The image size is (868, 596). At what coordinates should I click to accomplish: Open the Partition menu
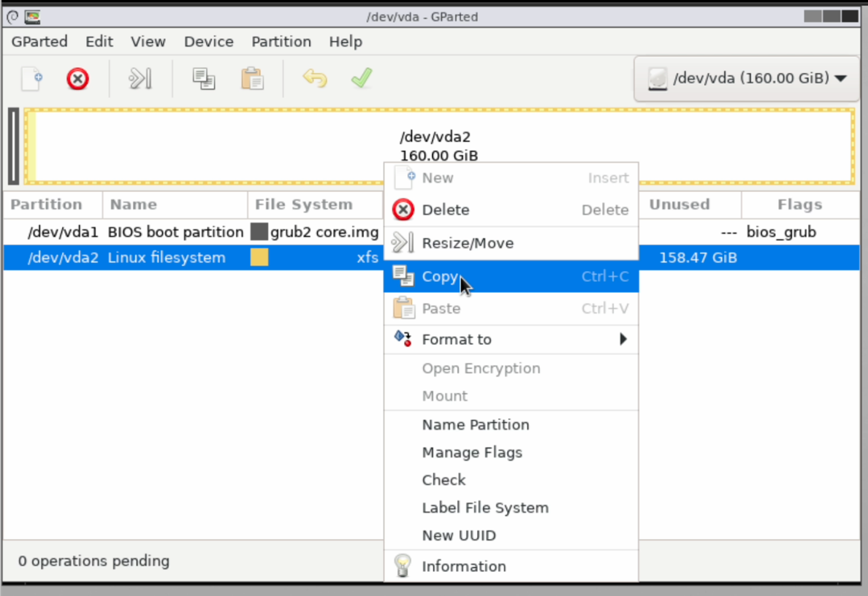(x=282, y=42)
